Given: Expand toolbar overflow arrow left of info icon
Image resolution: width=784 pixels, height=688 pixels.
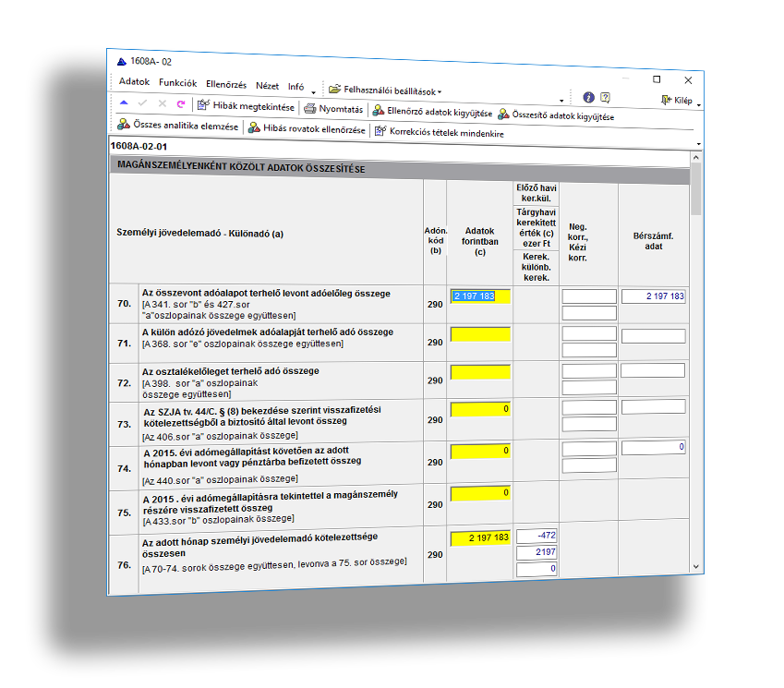Looking at the screenshot, I should click(x=561, y=101).
